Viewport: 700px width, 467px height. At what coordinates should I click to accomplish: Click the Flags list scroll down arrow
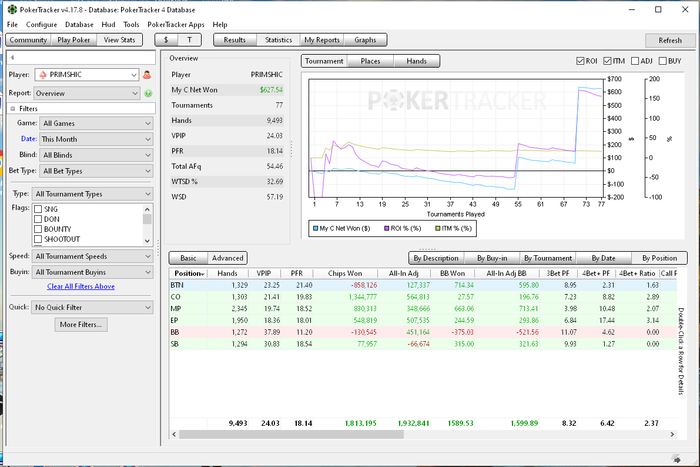[147, 241]
